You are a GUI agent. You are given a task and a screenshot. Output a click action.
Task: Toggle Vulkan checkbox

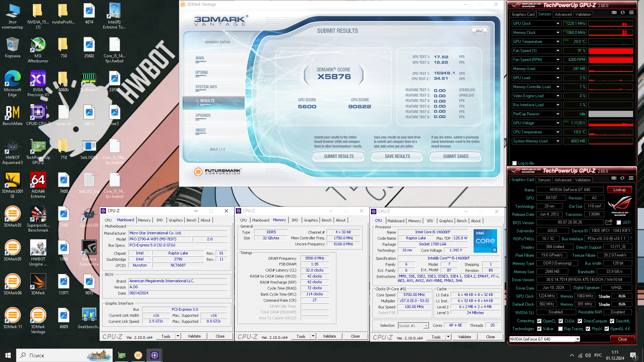(x=539, y=329)
